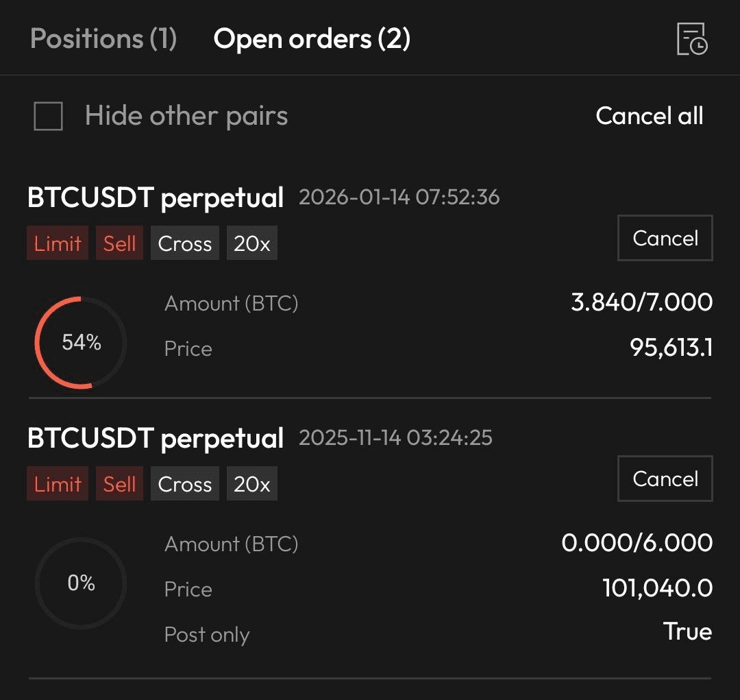This screenshot has height=700, width=740.
Task: Click the Sell tag on the second order
Action: (x=119, y=483)
